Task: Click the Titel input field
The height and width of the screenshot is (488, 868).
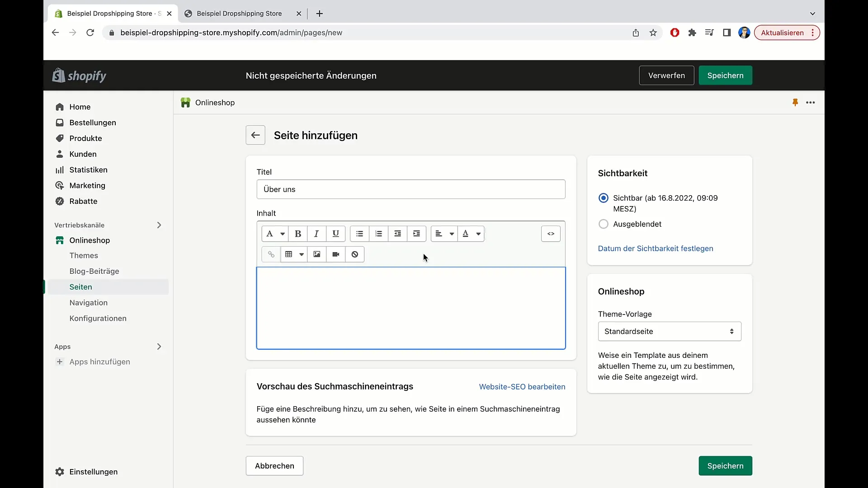Action: pos(411,189)
